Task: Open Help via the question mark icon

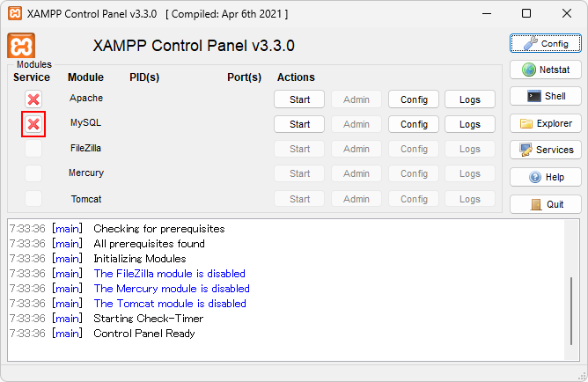Action: tap(545, 177)
